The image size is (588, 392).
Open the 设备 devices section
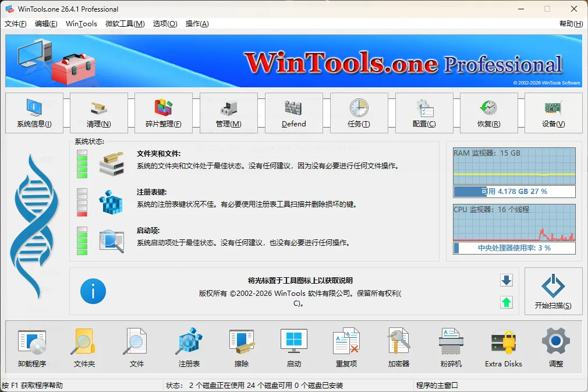pyautogui.click(x=553, y=113)
